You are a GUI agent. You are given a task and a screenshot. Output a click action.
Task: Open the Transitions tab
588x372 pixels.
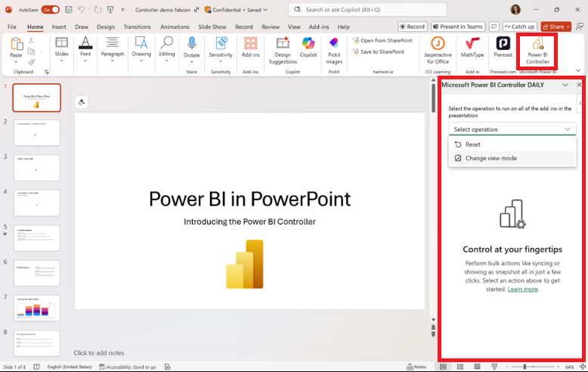coord(138,26)
